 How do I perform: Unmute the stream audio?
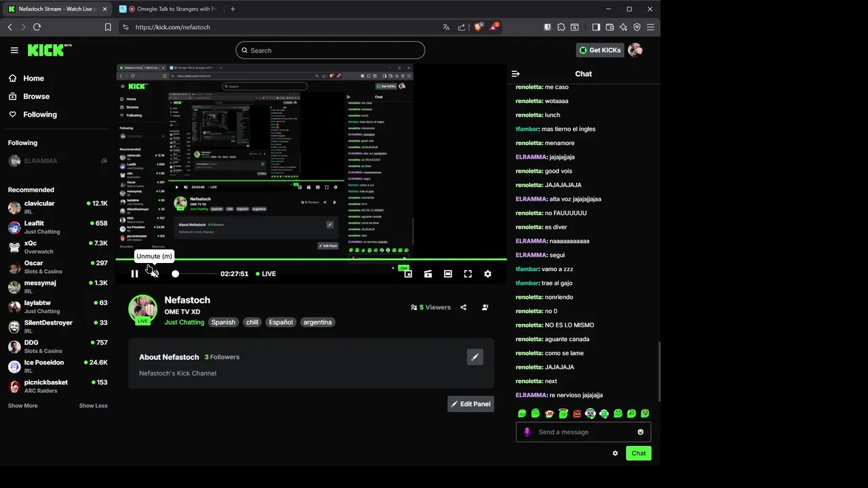tap(155, 274)
